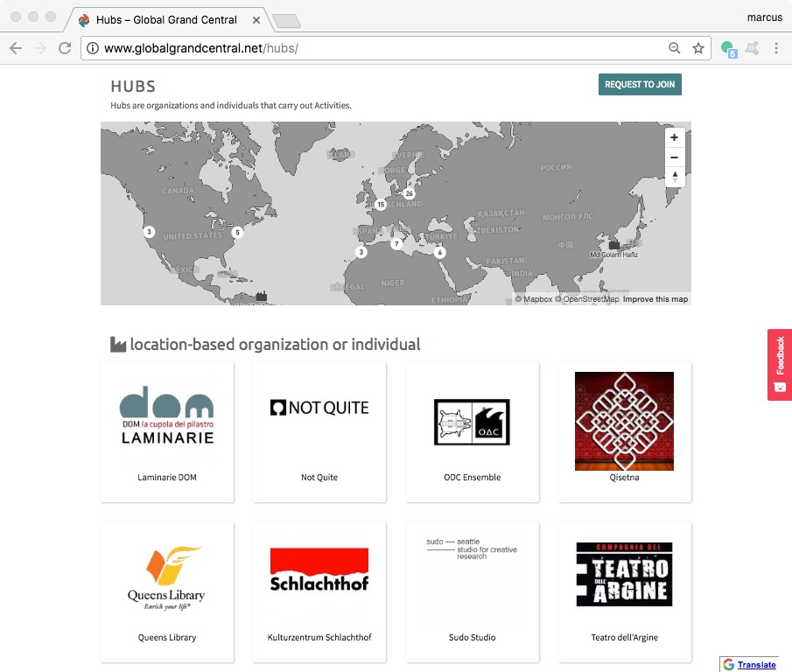Screen dimensions: 792x672
Task: Open the cluster of 7 hubs
Action: pyautogui.click(x=397, y=244)
